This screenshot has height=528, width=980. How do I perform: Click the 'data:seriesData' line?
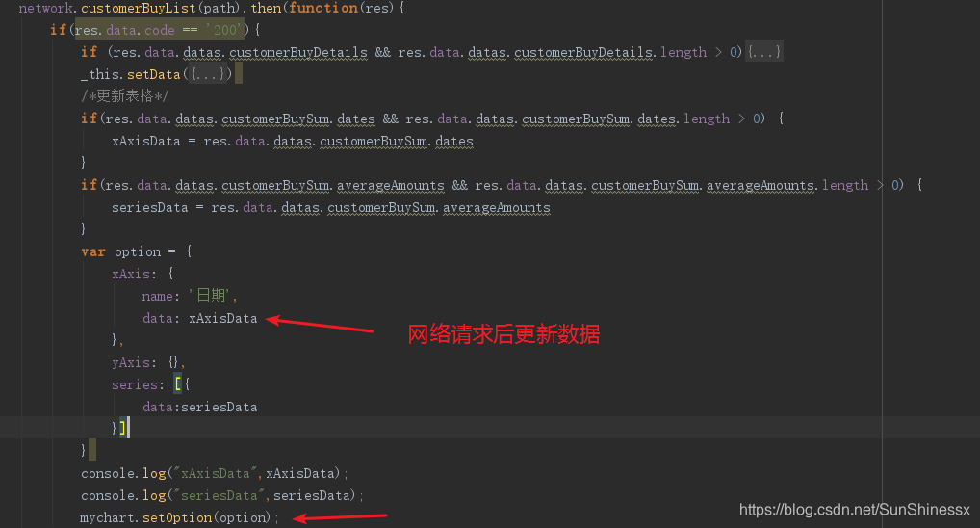click(200, 408)
